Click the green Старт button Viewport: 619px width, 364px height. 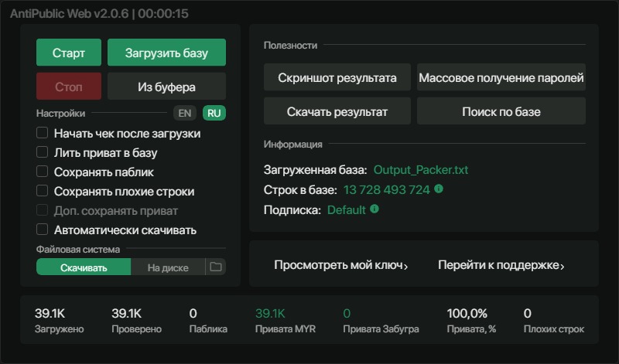coord(69,53)
